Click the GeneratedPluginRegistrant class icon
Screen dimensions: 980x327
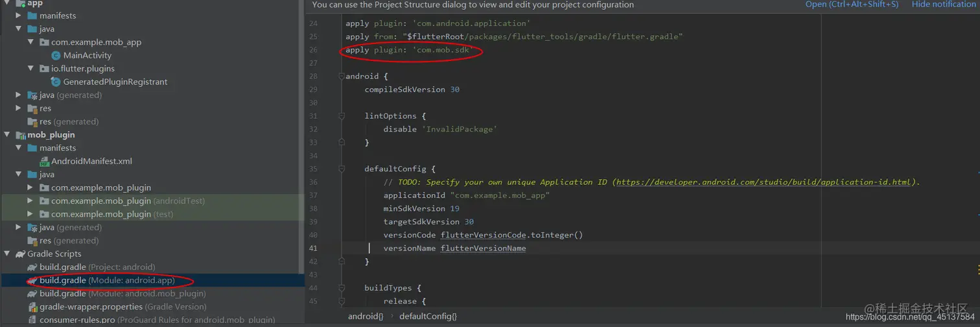pyautogui.click(x=56, y=82)
